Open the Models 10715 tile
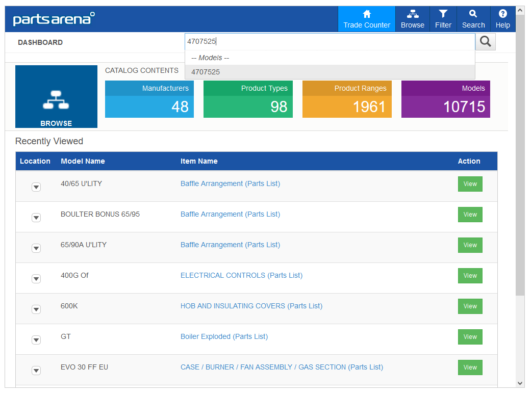The height and width of the screenshot is (395, 532). point(445,99)
